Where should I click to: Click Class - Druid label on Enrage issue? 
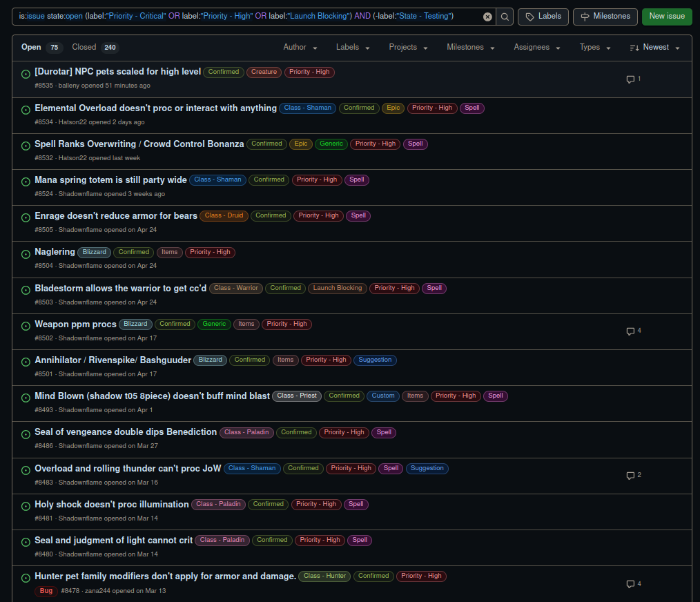(224, 215)
